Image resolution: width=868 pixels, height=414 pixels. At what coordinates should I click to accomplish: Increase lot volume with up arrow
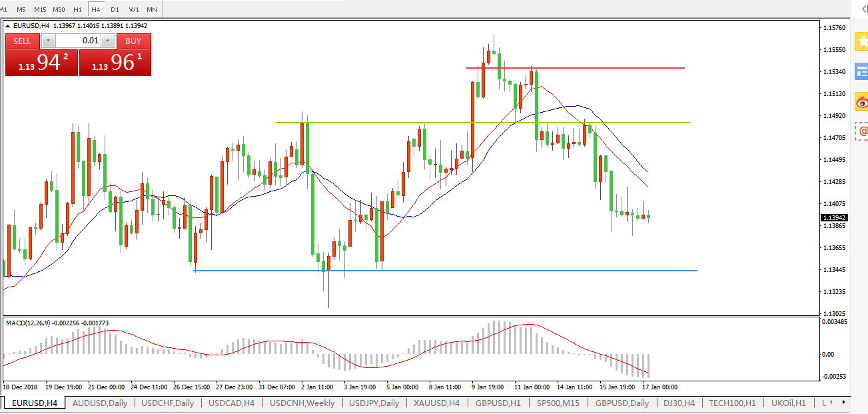108,41
